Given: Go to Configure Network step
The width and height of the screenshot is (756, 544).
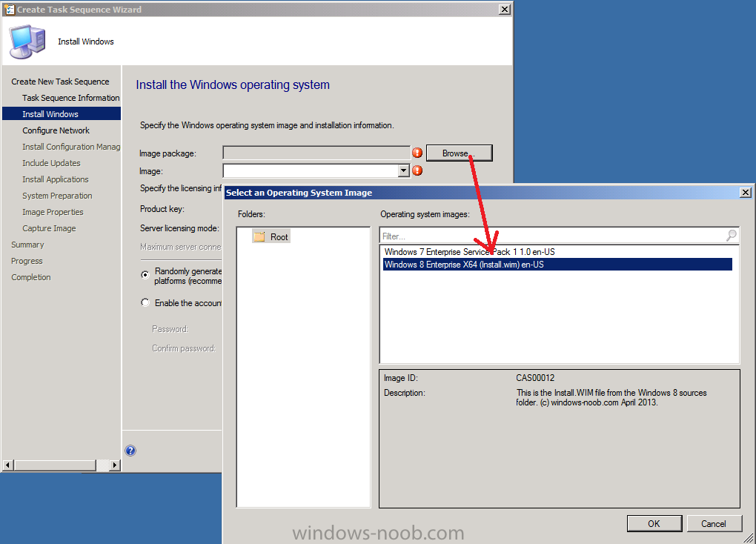Looking at the screenshot, I should pyautogui.click(x=56, y=130).
